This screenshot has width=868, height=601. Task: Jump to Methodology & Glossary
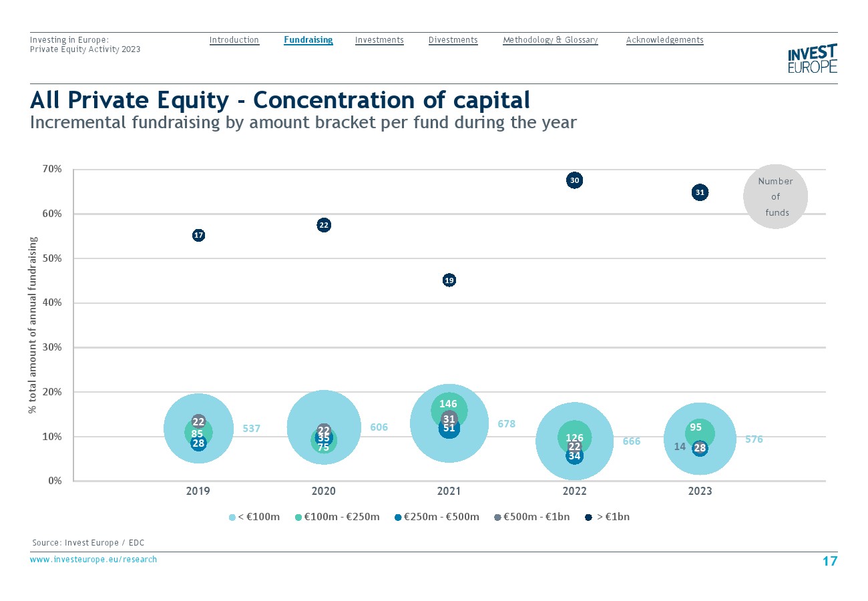tap(550, 40)
